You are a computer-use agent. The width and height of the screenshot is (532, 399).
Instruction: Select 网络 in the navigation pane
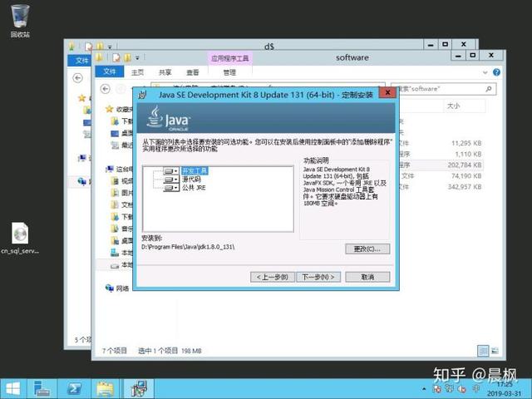117,288
